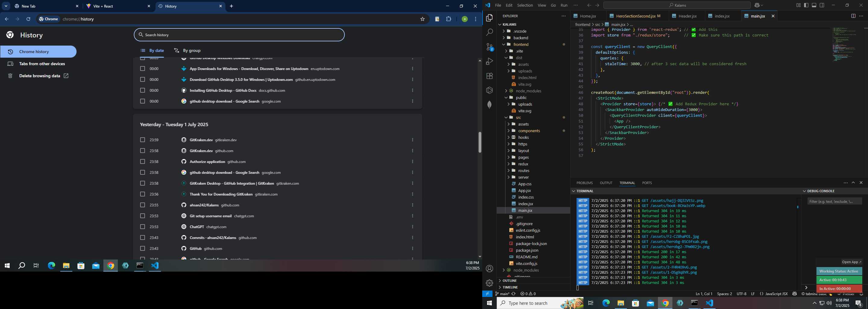Switch history view to By group
This screenshot has height=309, width=868.
pyautogui.click(x=187, y=51)
